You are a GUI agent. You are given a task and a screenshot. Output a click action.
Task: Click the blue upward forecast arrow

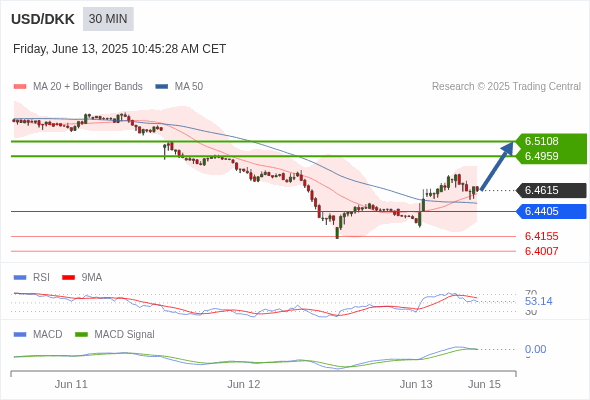point(497,166)
